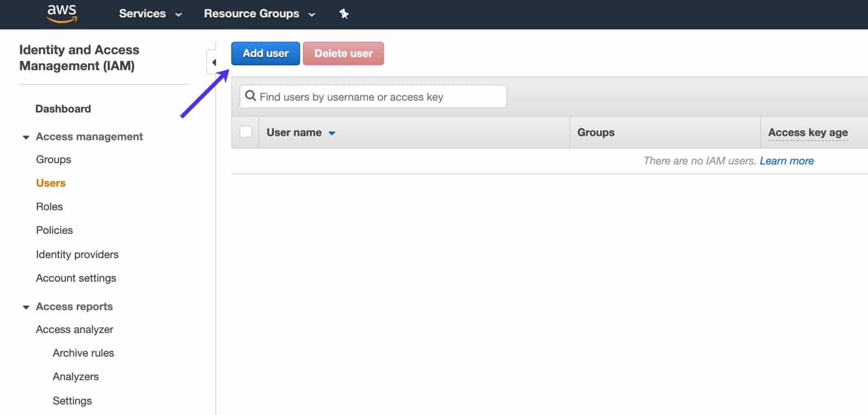
Task: Open the Resource Groups menu
Action: [251, 13]
